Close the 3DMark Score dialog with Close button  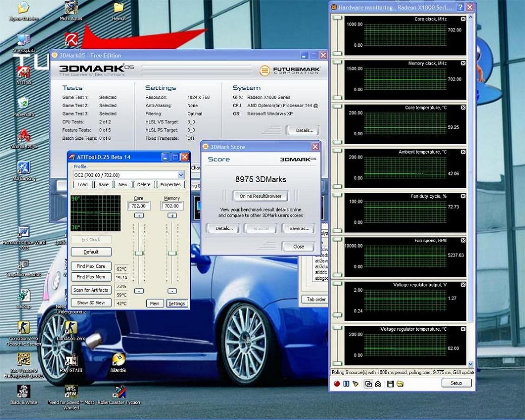(299, 247)
